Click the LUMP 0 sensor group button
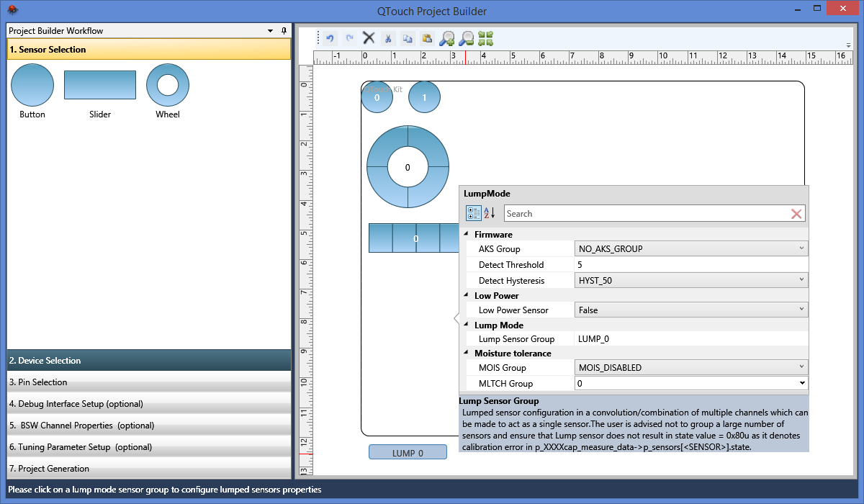 point(408,452)
